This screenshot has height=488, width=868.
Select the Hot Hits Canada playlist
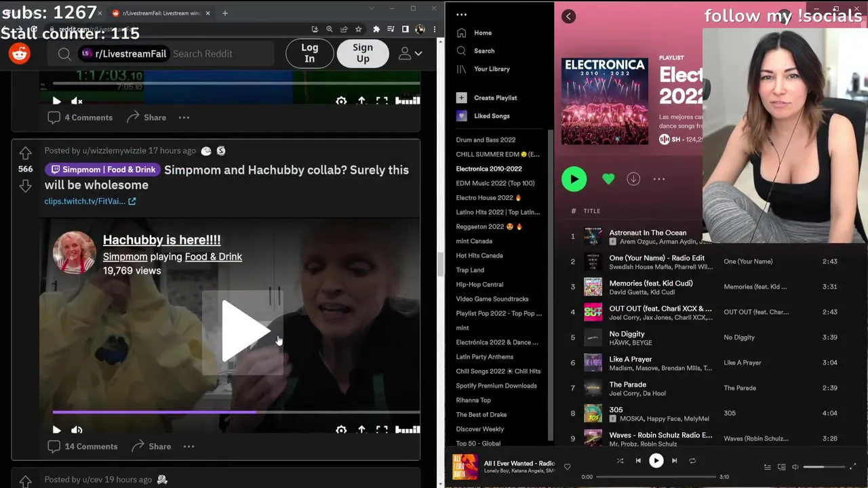pyautogui.click(x=479, y=256)
